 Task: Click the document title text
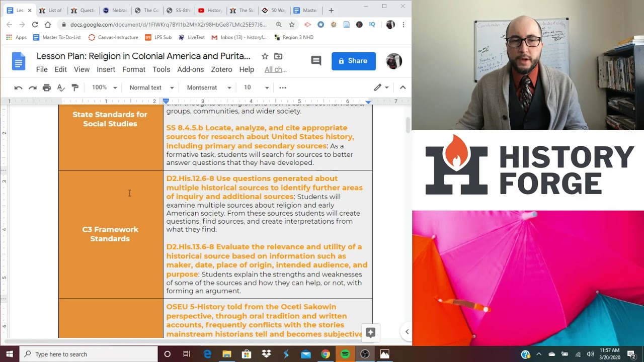[143, 56]
